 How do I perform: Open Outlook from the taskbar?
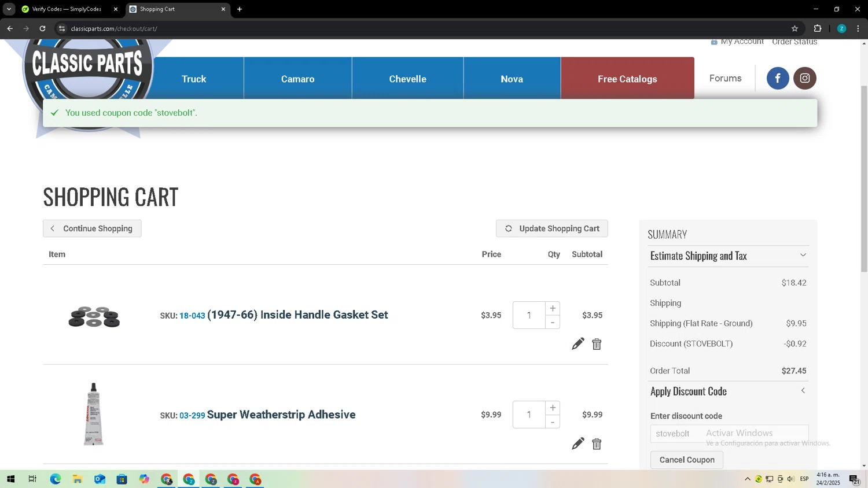[x=100, y=479]
